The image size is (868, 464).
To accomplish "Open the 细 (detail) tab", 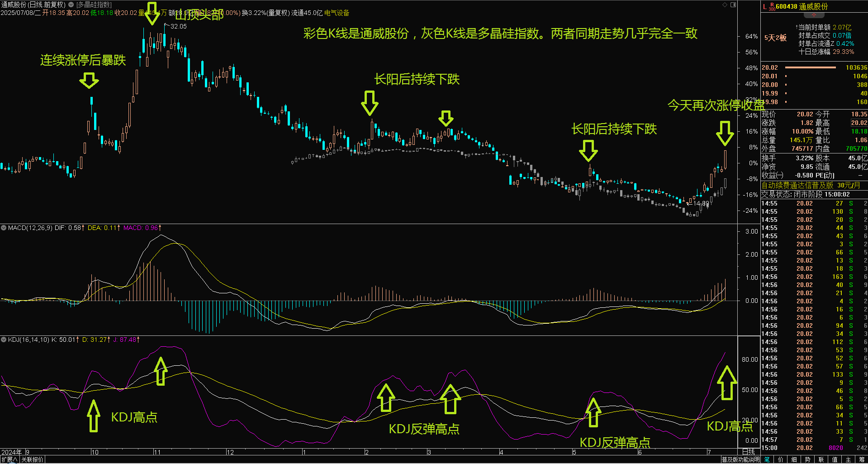I will (x=794, y=459).
